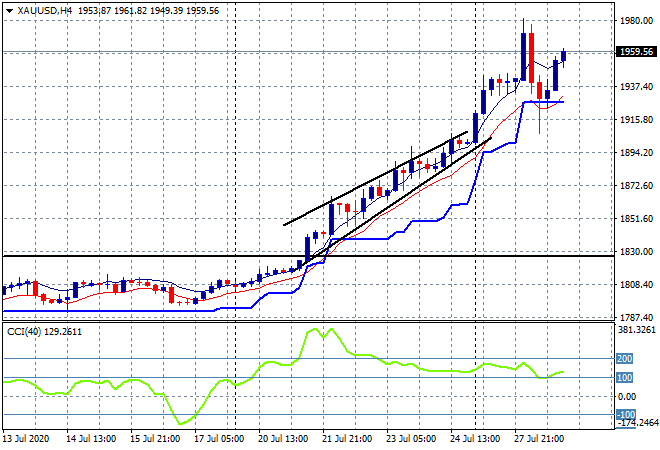Viewport: 660px width, 450px height.
Task: Click the 27 Jul 21:00 time label
Action: click(539, 439)
